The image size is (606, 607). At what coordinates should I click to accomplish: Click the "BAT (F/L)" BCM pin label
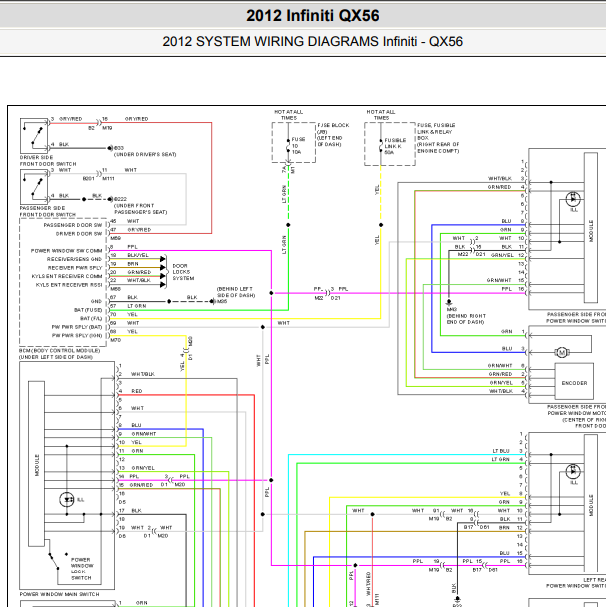tap(91, 319)
